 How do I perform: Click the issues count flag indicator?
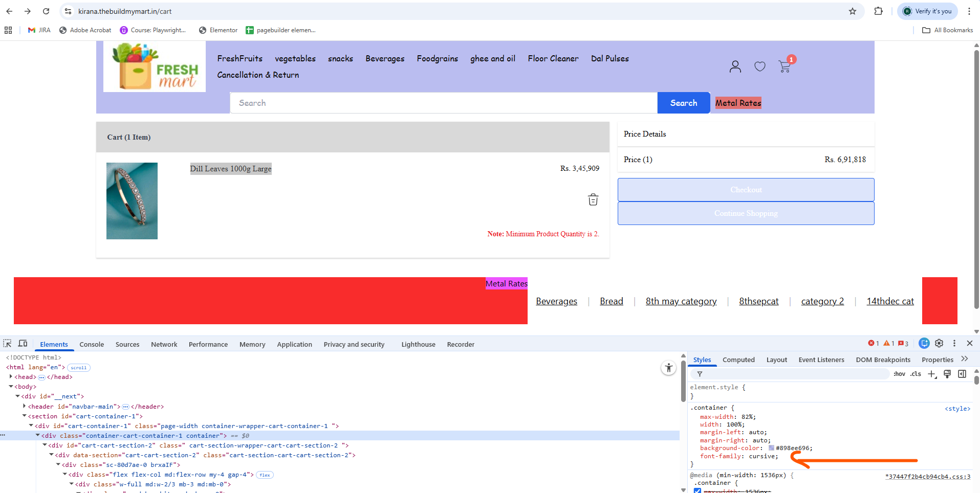903,343
